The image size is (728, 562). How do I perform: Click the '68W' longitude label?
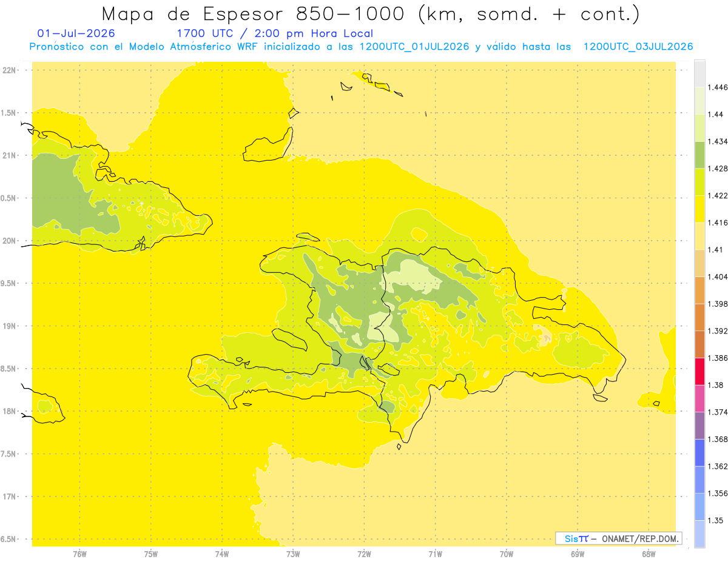(x=649, y=554)
